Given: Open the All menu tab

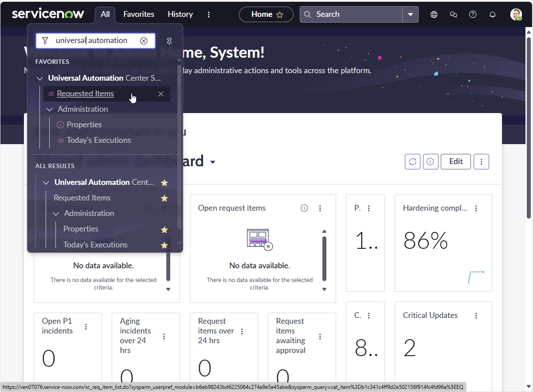Looking at the screenshot, I should coord(105,14).
